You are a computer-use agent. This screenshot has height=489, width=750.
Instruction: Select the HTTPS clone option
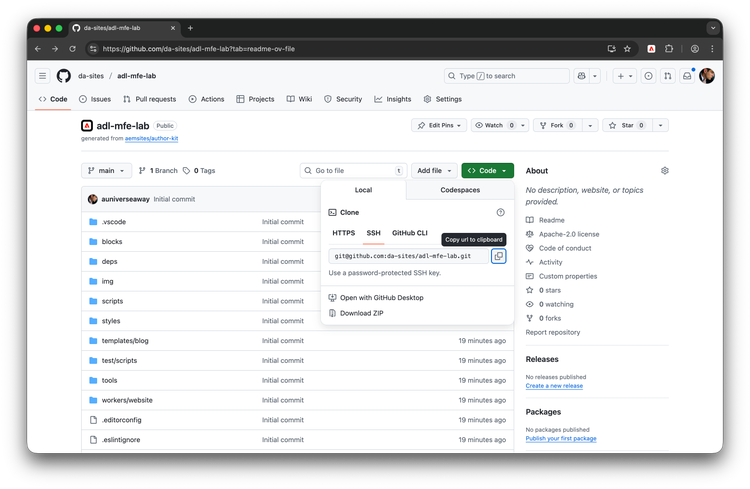[343, 232]
